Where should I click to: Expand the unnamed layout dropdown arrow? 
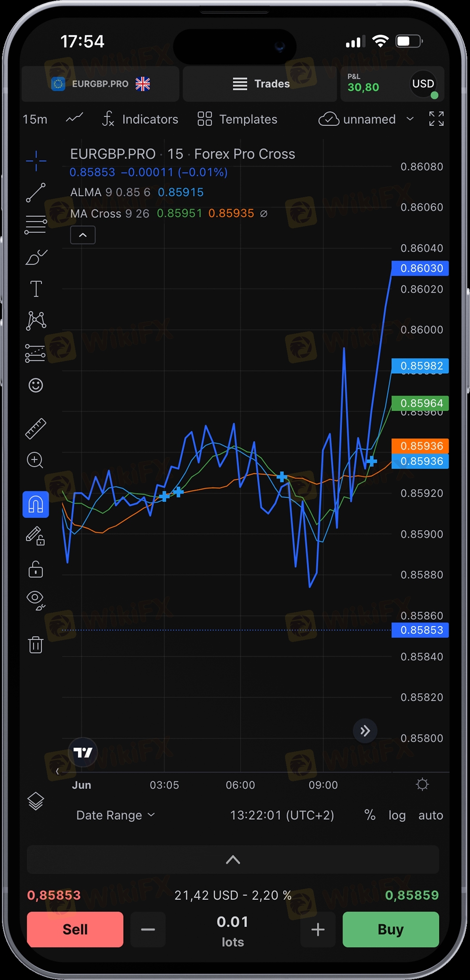[x=410, y=119]
